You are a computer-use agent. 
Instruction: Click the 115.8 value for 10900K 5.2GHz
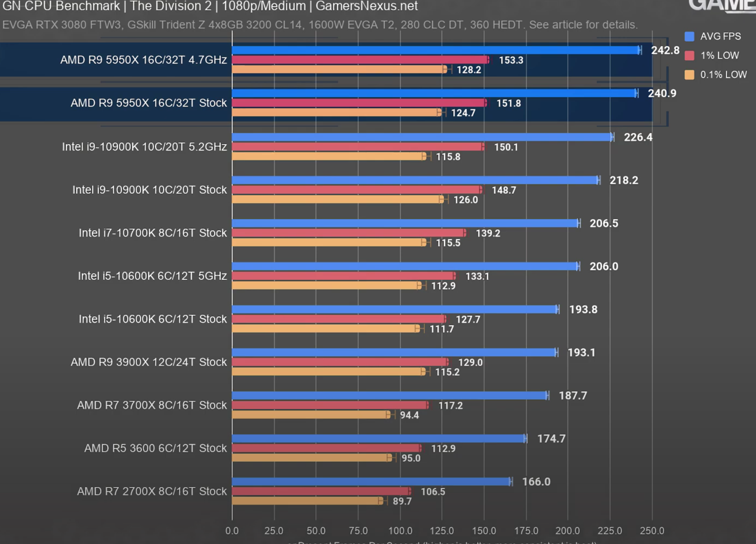tap(448, 157)
